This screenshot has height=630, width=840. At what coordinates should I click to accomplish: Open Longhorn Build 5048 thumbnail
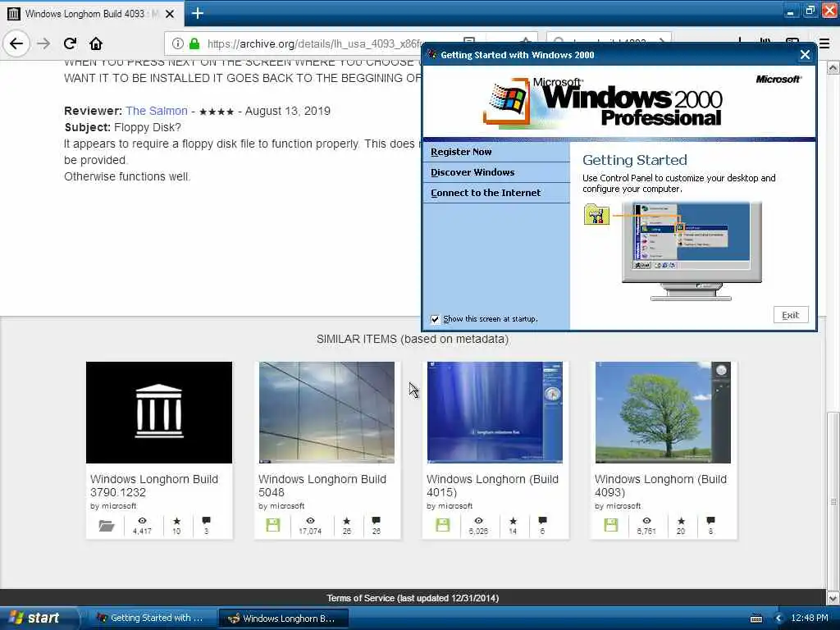pos(326,413)
